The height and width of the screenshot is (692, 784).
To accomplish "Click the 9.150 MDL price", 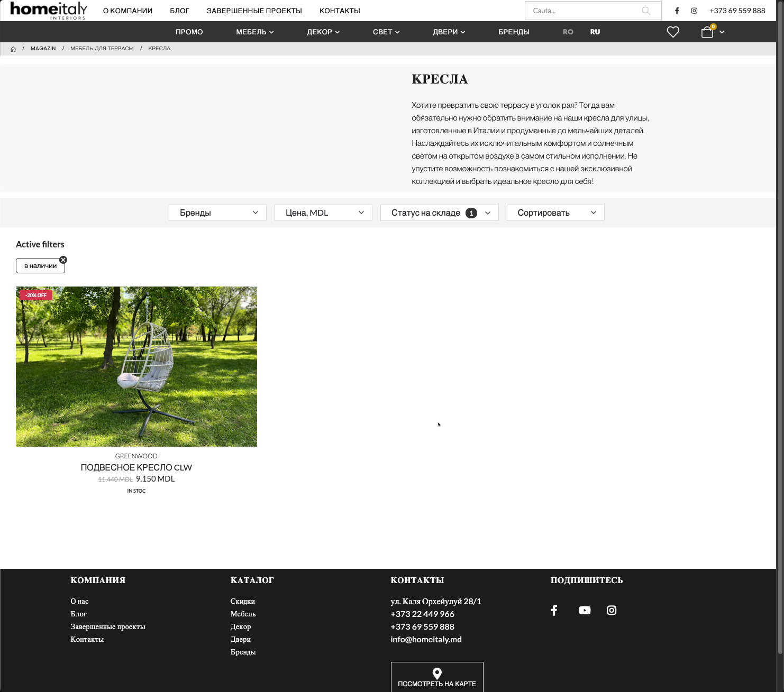I will coord(155,479).
